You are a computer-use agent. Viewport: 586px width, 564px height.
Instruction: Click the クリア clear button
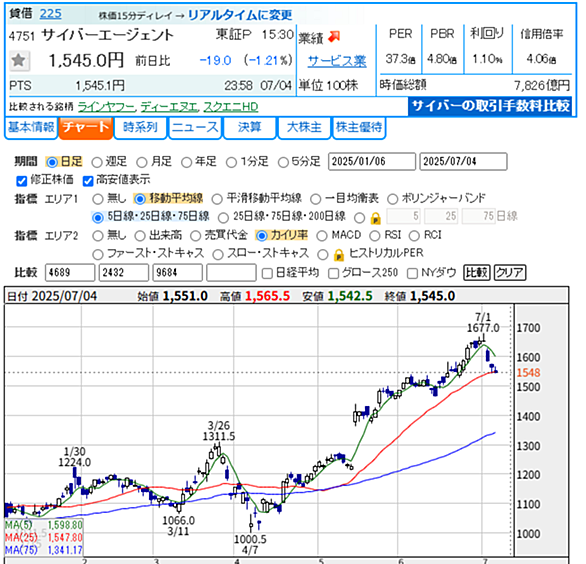pos(510,272)
